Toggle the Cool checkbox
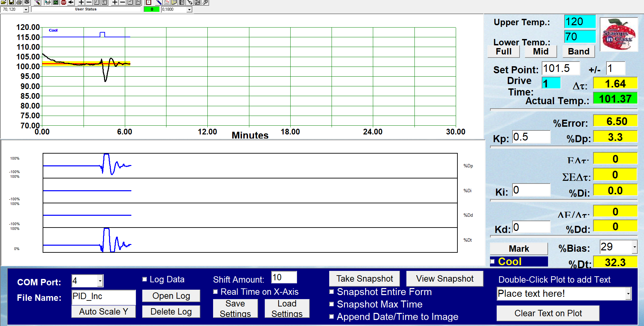 tap(492, 261)
